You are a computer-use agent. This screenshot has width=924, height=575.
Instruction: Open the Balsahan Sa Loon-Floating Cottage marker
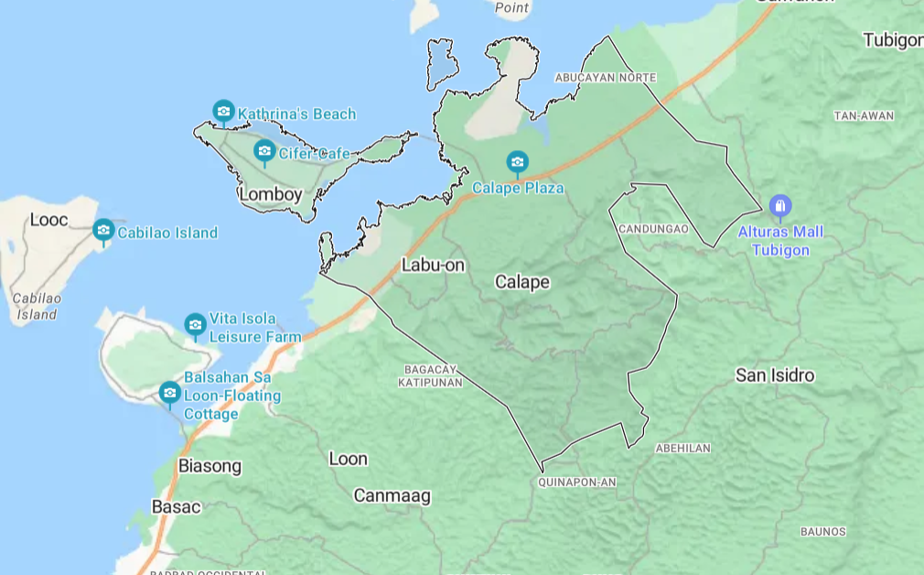coord(169,393)
